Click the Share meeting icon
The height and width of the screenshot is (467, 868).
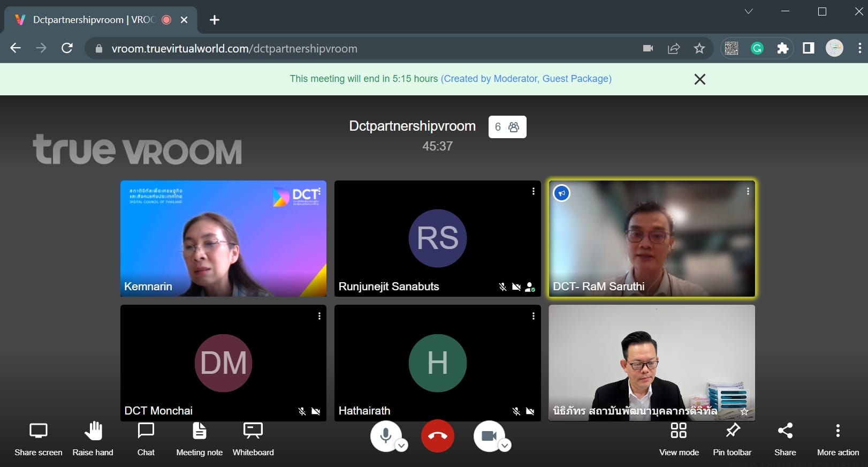click(x=785, y=431)
